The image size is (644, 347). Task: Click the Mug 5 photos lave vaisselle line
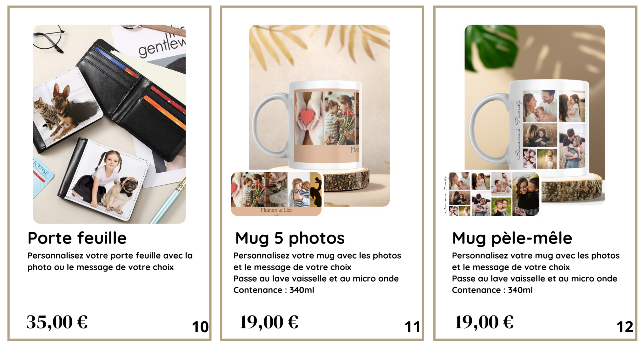pyautogui.click(x=316, y=279)
